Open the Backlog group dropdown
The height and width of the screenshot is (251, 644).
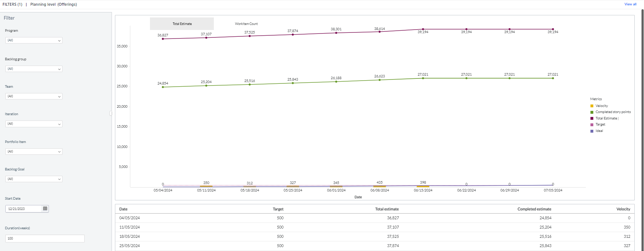tap(34, 69)
